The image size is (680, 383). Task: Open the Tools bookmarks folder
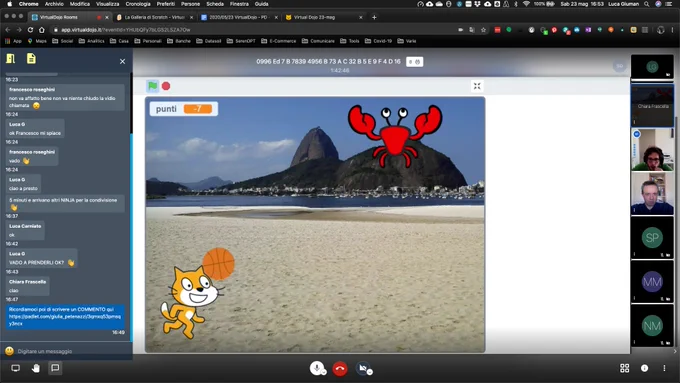tap(350, 41)
